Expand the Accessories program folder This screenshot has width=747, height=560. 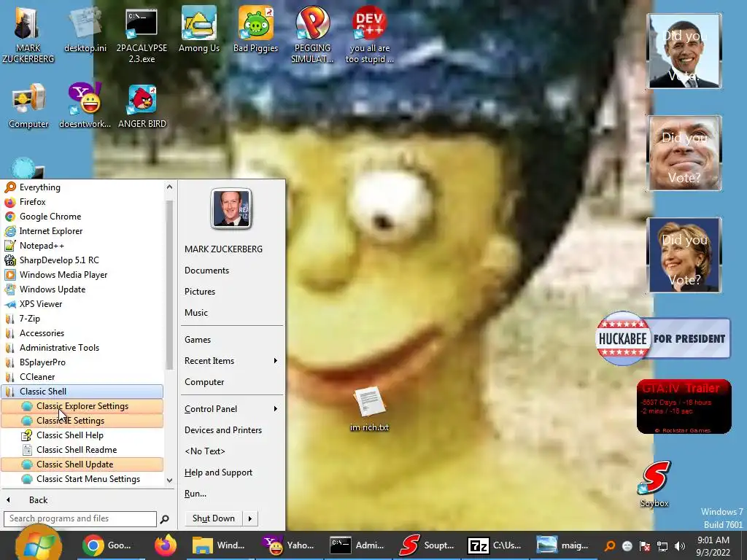(82, 333)
